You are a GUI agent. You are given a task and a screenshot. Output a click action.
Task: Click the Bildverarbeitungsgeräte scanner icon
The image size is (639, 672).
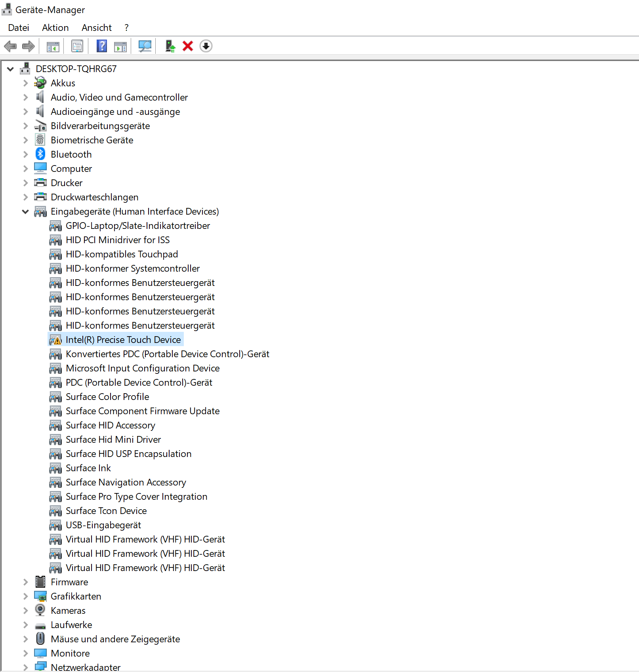(x=40, y=126)
